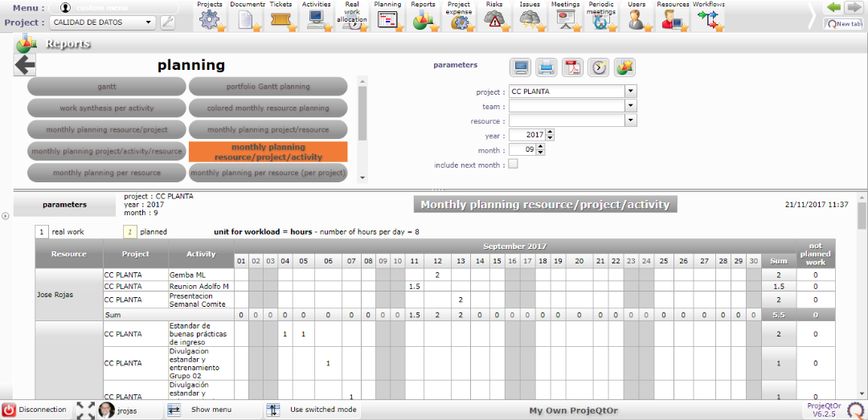Image resolution: width=868 pixels, height=420 pixels.
Task: Print the report using printer icon
Action: click(547, 67)
